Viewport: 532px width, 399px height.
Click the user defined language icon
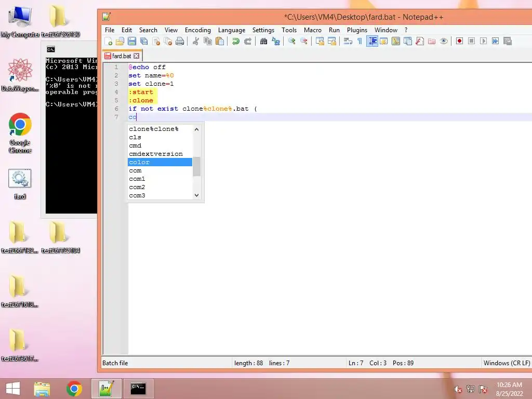[x=384, y=42]
